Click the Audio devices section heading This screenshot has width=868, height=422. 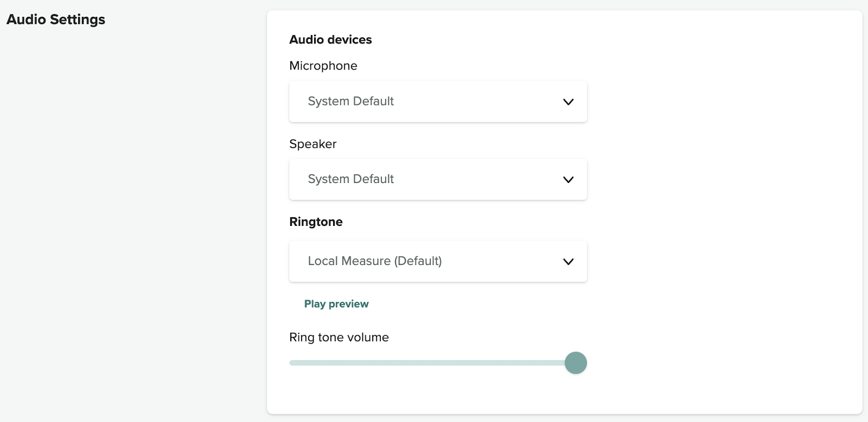[330, 40]
